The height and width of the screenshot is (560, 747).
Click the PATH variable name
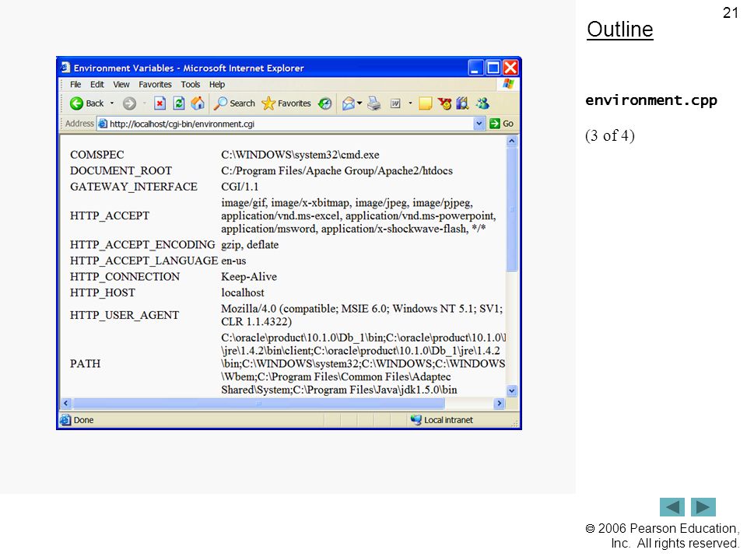86,364
